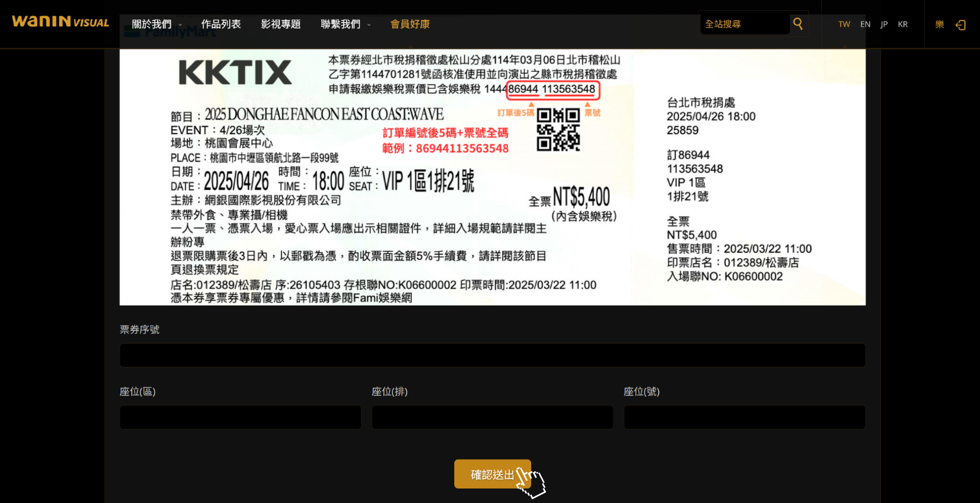980x503 pixels.
Task: Go to 影視專題 page
Action: click(281, 24)
